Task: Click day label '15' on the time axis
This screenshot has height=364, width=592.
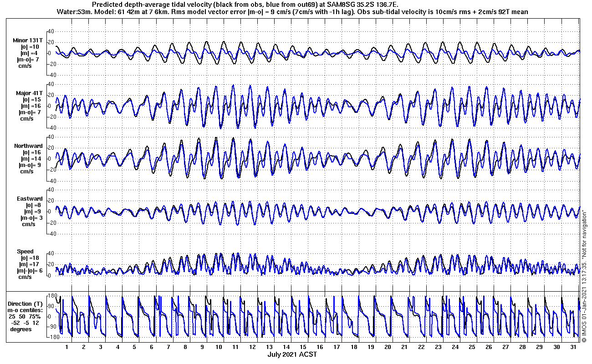Action: pyautogui.click(x=303, y=347)
